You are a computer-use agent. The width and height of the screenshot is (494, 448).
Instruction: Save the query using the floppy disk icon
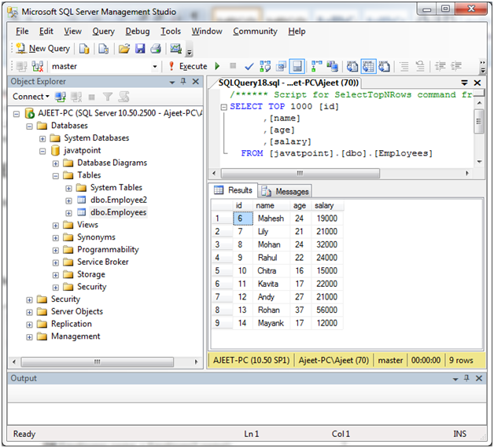click(140, 49)
